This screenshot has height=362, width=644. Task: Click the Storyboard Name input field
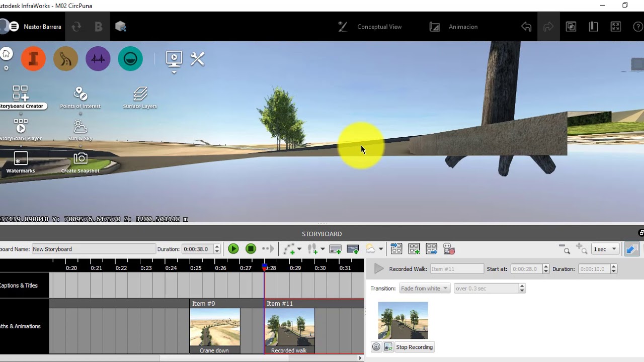(x=94, y=249)
